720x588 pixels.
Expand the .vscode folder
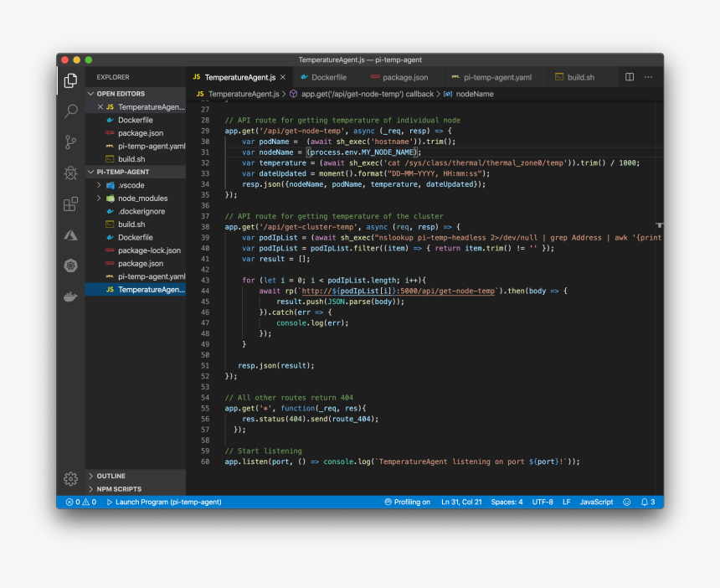click(x=136, y=185)
